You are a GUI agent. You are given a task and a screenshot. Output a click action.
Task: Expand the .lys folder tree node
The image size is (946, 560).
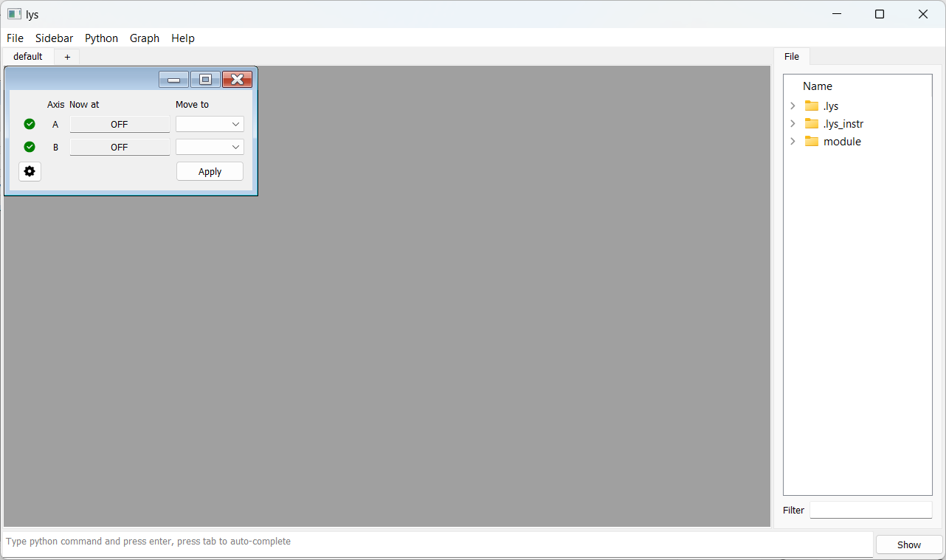pos(793,106)
